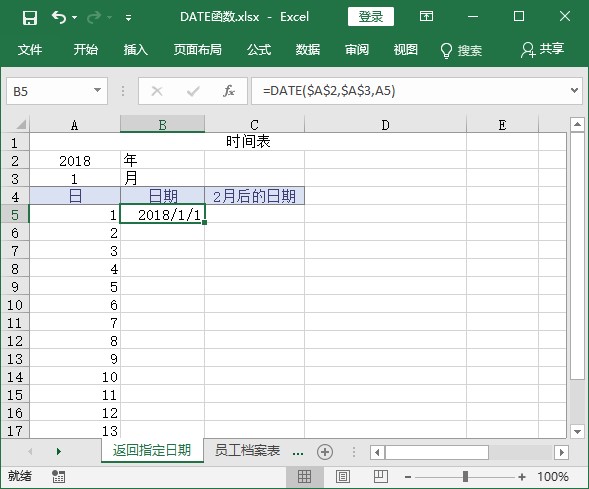
Task: Expand the Name Box dropdown arrow
Action: tap(98, 91)
